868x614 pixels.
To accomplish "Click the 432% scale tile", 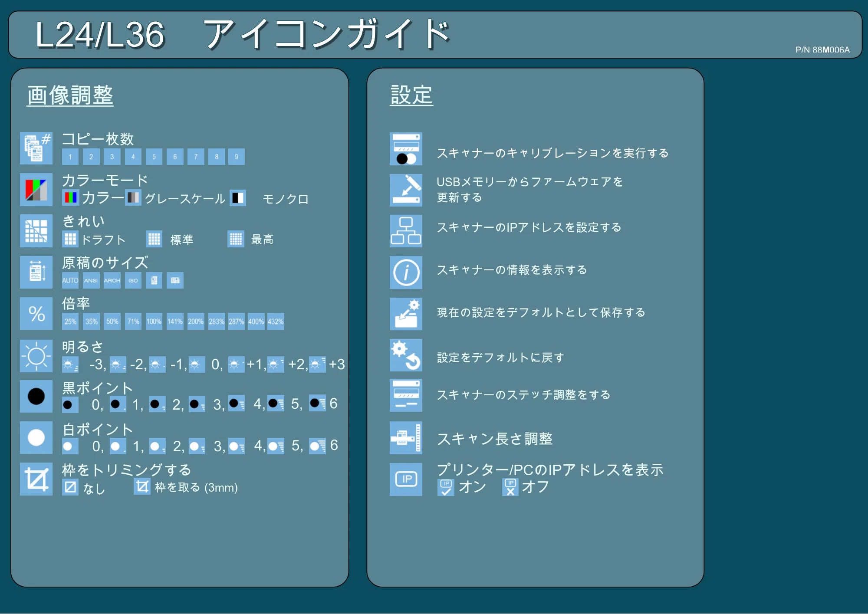I will [276, 322].
